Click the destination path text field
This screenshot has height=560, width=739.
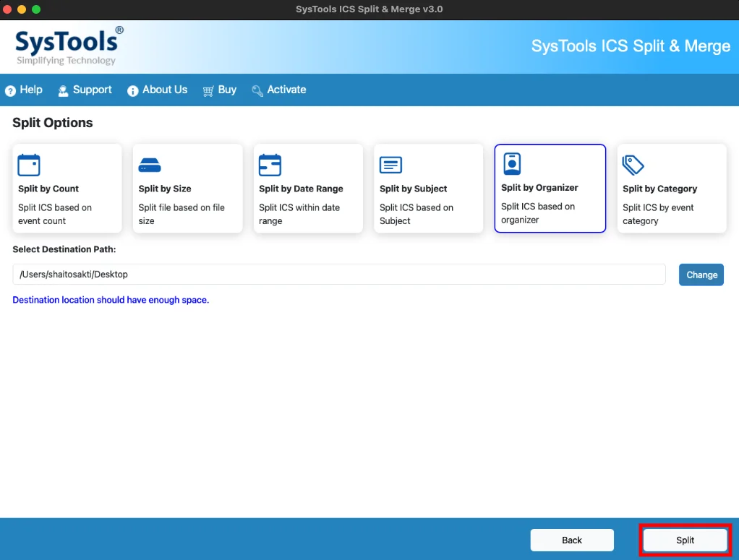coord(339,274)
